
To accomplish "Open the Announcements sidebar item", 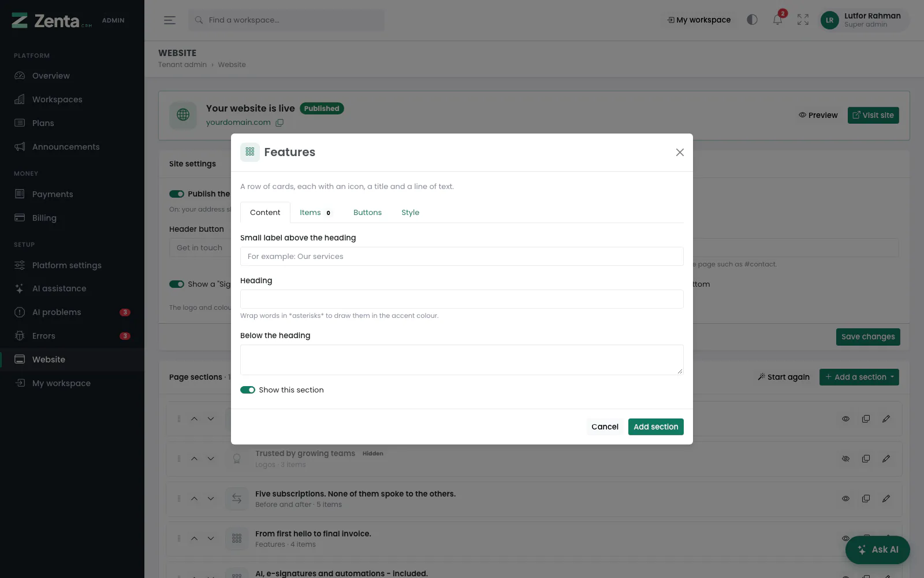I will [x=72, y=147].
